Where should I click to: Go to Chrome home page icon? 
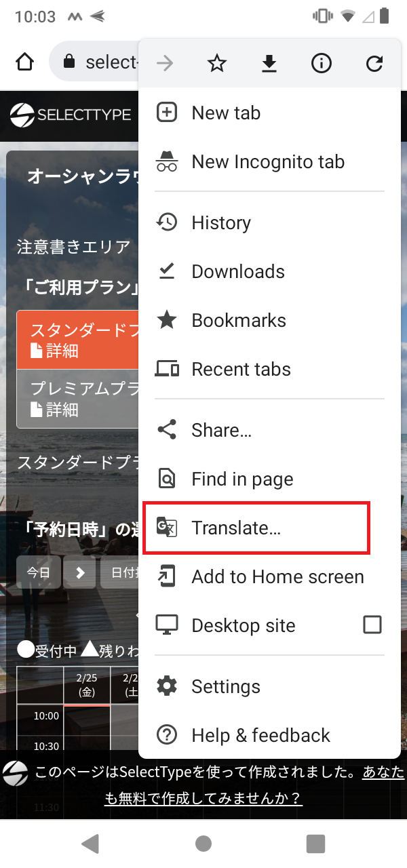[24, 62]
